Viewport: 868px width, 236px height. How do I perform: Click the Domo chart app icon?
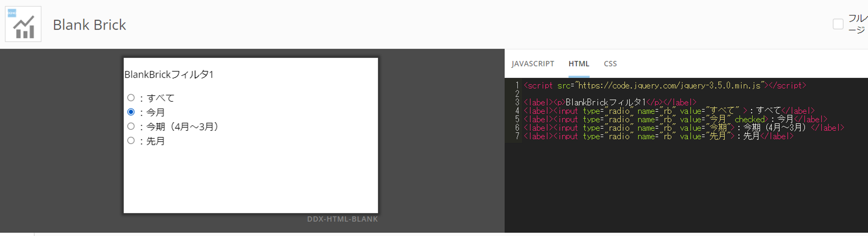click(x=23, y=24)
